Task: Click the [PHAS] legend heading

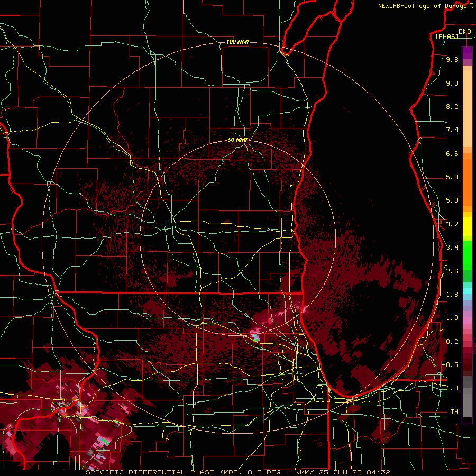Action: coord(447,36)
